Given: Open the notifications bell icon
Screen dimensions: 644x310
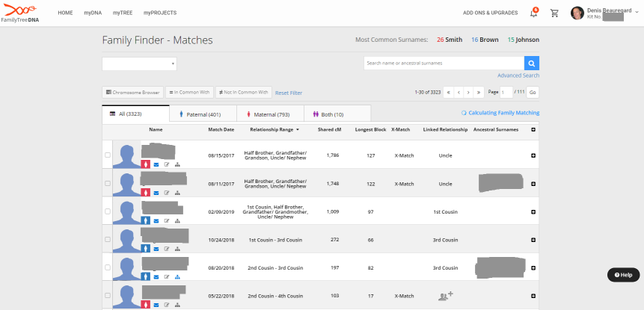Looking at the screenshot, I should click(533, 13).
